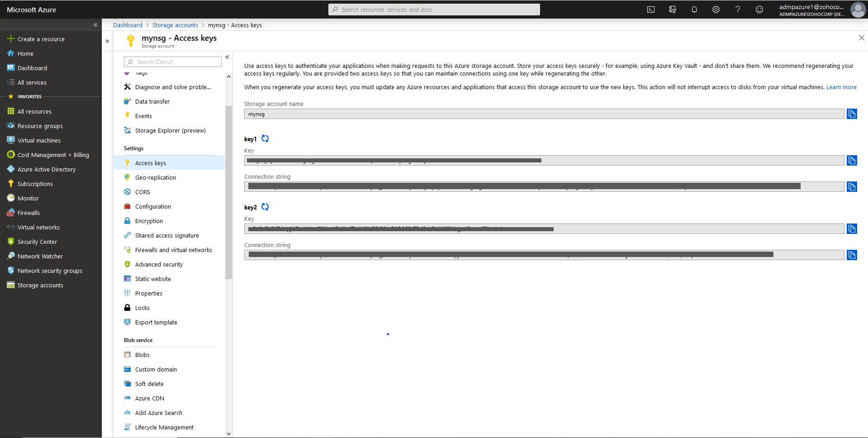This screenshot has width=868, height=438.
Task: Open Virtual networks in favorites
Action: [51, 227]
